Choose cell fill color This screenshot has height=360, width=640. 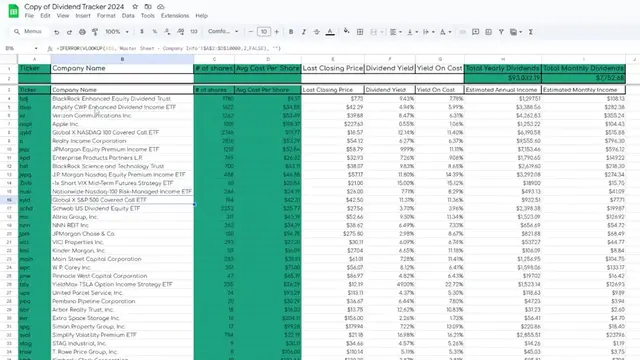[347, 31]
